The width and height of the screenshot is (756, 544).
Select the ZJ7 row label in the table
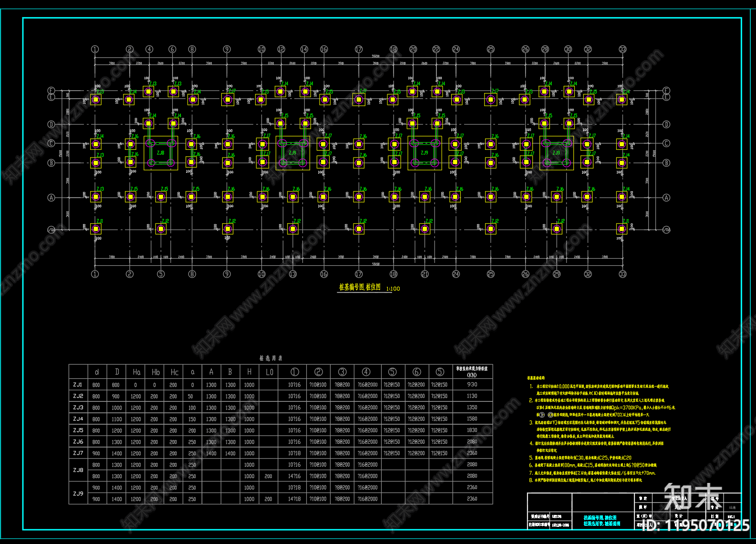(x=78, y=453)
